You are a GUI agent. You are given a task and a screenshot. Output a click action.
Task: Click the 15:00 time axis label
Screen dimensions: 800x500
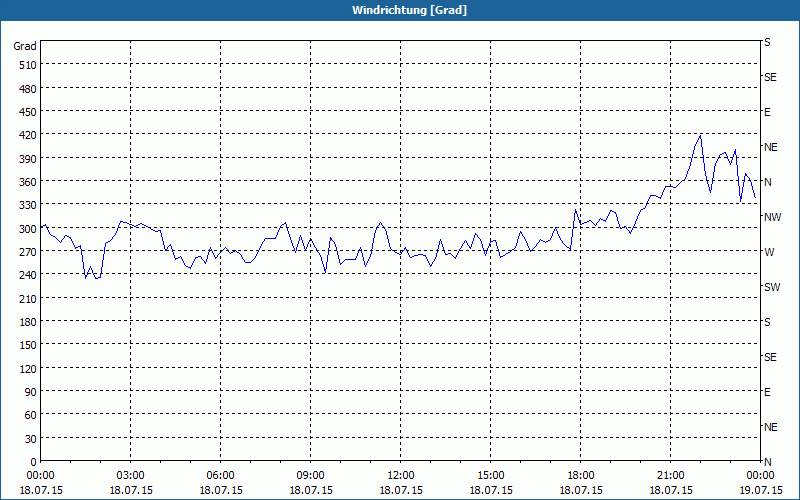[x=490, y=476]
